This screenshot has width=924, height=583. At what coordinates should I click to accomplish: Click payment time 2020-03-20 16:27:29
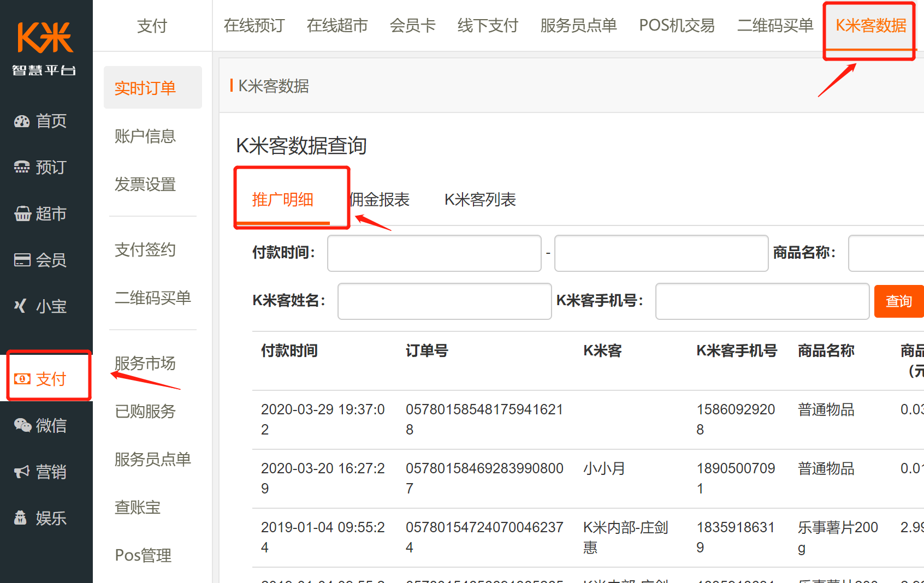(x=323, y=478)
